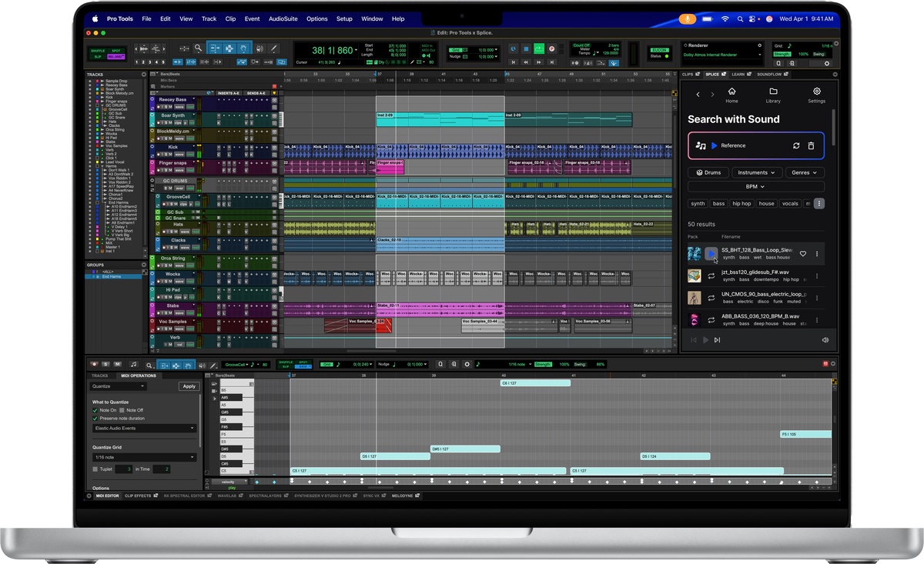Click the green Play transport button
The image size is (924, 564).
click(539, 48)
